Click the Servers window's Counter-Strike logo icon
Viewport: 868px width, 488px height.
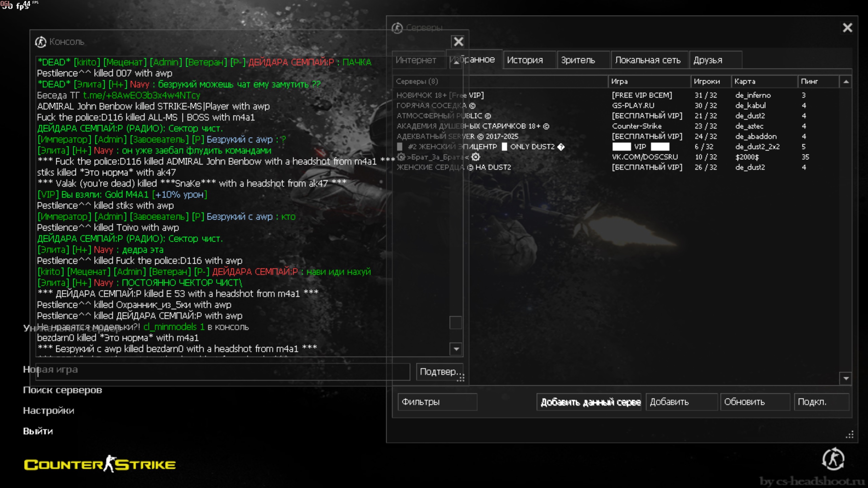click(397, 27)
